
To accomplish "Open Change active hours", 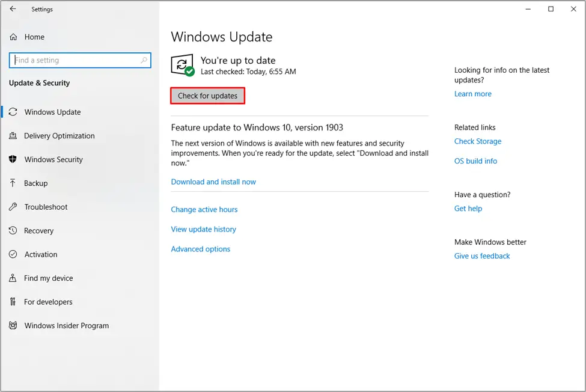I will coord(204,209).
